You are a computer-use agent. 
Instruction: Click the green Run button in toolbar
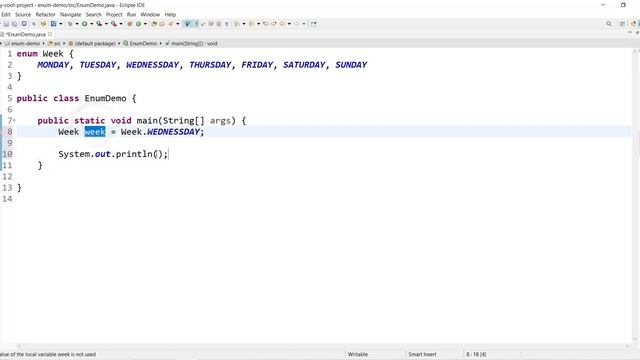pos(84,24)
